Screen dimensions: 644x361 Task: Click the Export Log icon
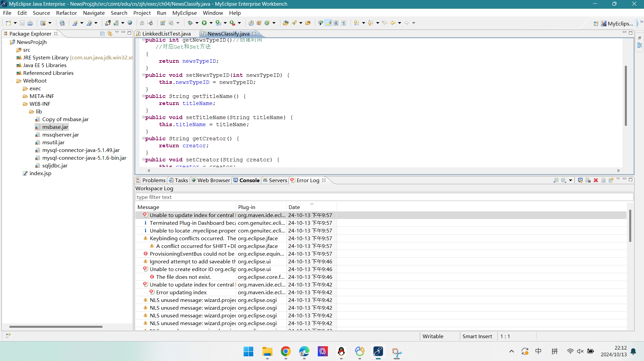(556, 180)
